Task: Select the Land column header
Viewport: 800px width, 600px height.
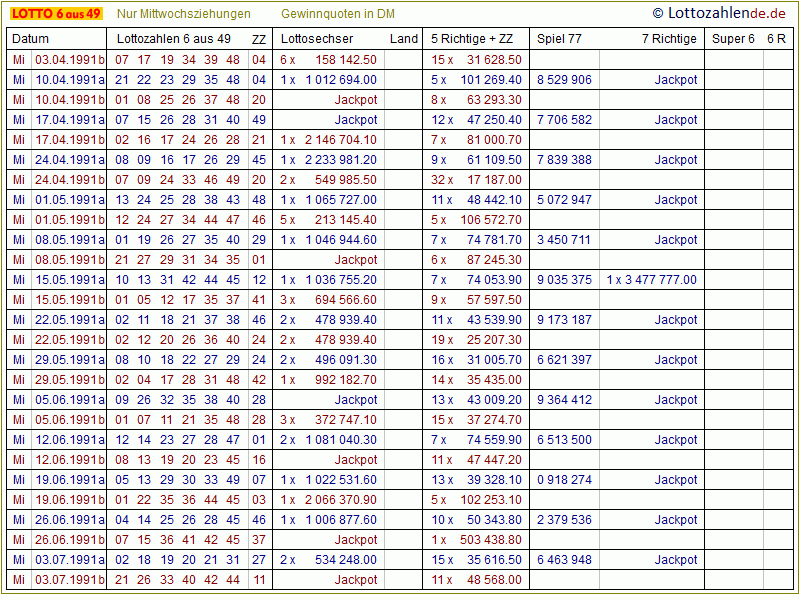Action: (x=404, y=39)
